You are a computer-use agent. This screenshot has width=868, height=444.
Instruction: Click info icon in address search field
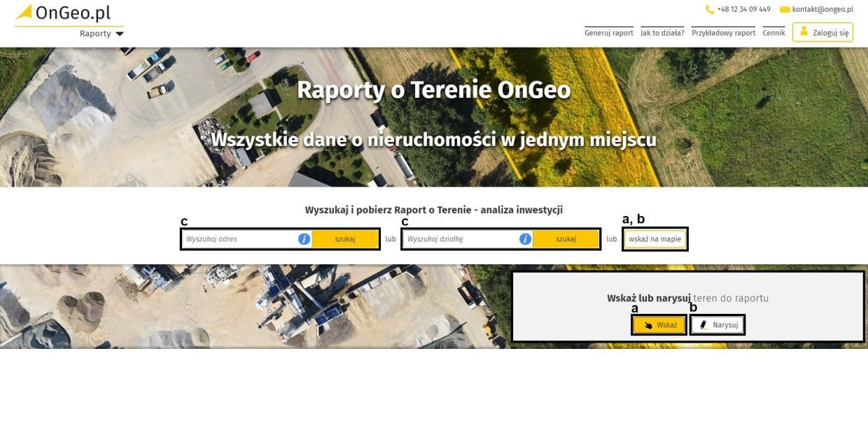tap(304, 239)
